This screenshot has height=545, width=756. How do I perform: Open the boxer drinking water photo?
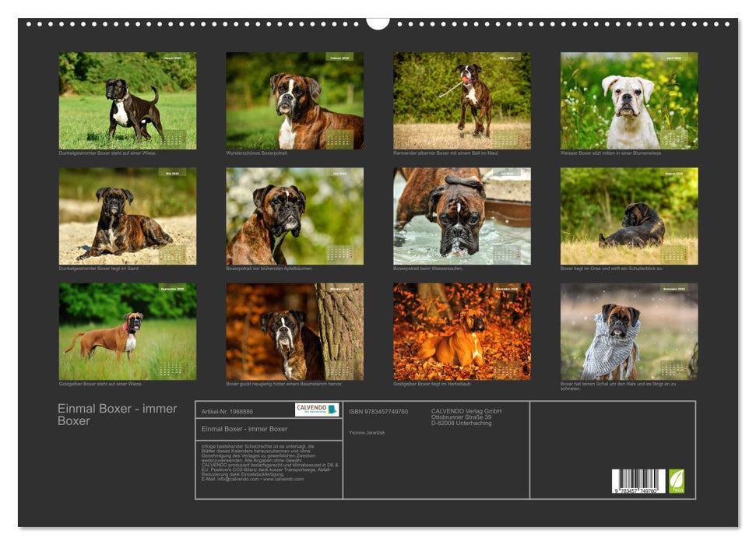coord(462,216)
